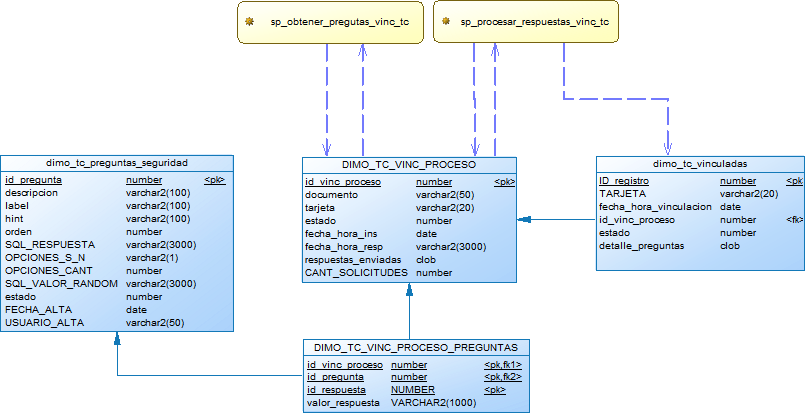Click the gear icon beside sp_procesar_respuestas_vinc_tc
This screenshot has width=805, height=413.
(442, 21)
